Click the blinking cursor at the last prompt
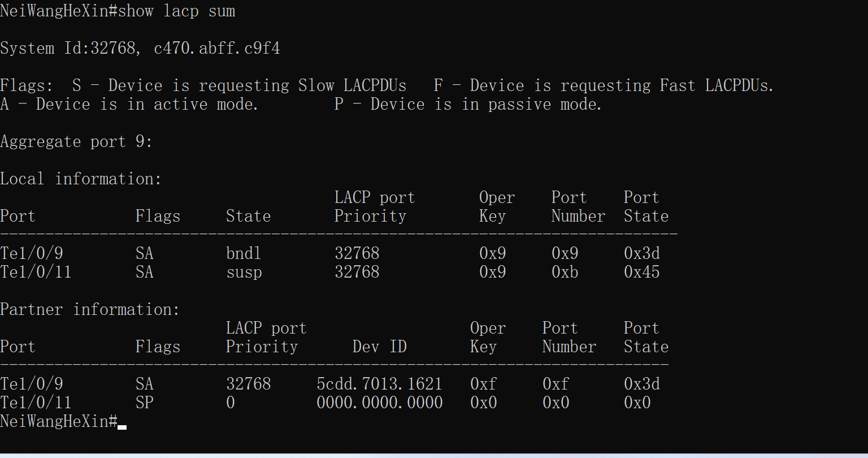This screenshot has width=868, height=458. (122, 426)
